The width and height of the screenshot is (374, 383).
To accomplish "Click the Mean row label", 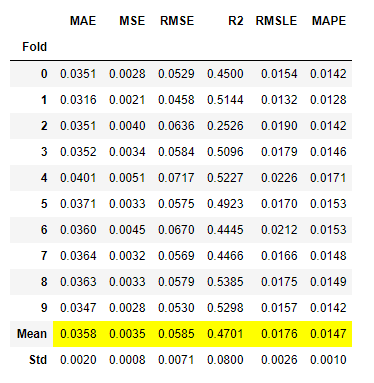I will (32, 334).
